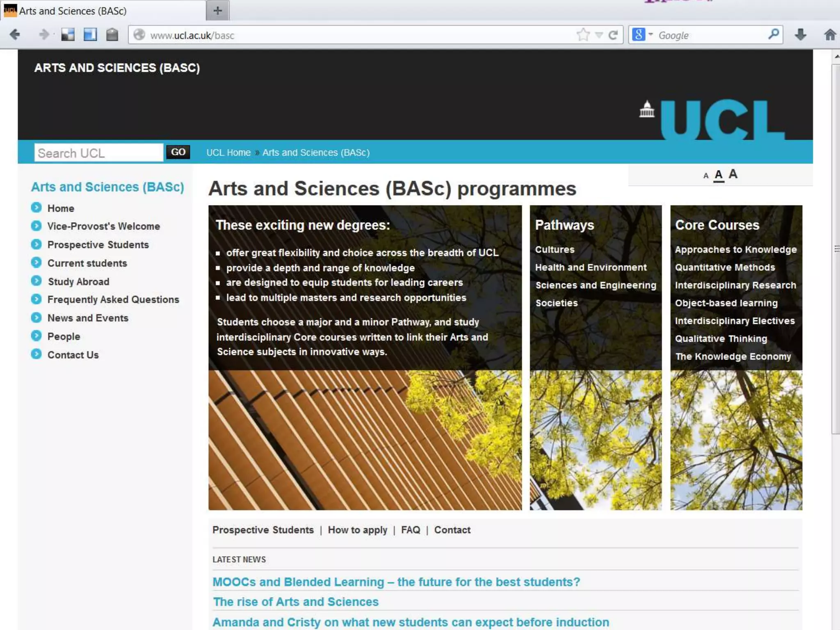
Task: Open Study Abroad in sidebar
Action: pyautogui.click(x=78, y=282)
